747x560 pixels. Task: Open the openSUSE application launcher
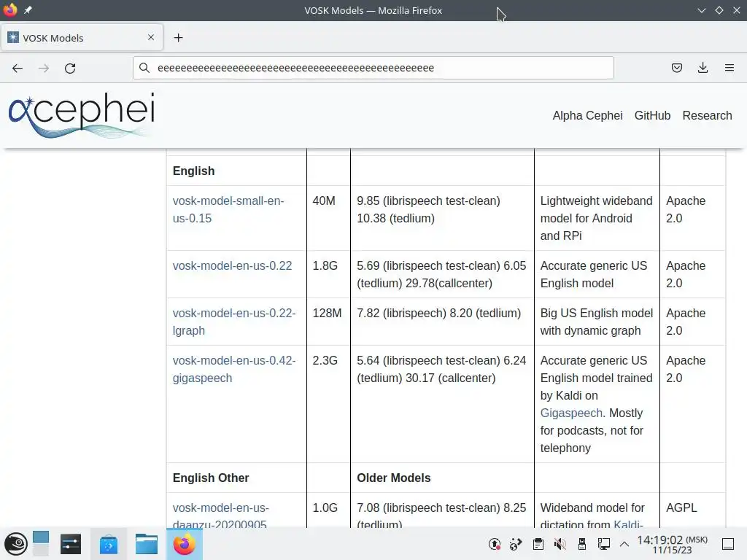coord(16,544)
